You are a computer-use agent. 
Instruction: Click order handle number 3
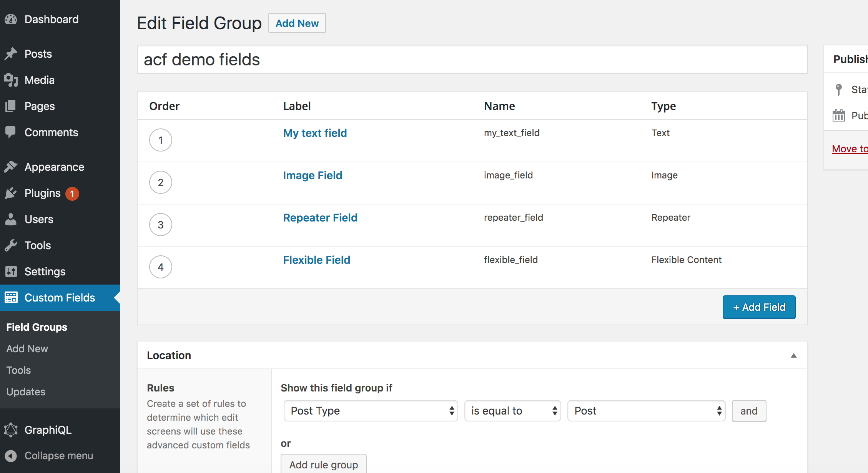161,225
